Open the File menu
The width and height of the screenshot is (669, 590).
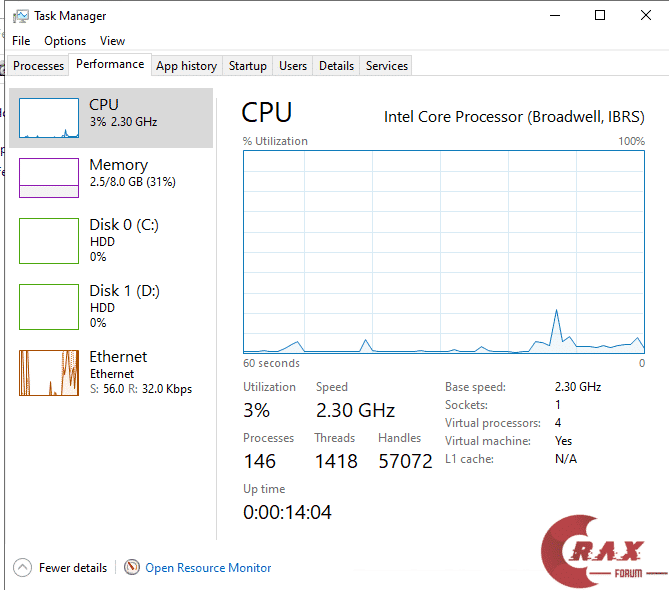pyautogui.click(x=21, y=41)
